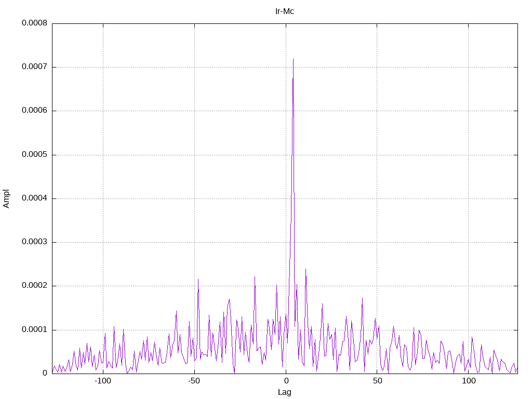The image size is (532, 399).
Task: Click the Ir-Mc plot title
Action: coord(284,11)
